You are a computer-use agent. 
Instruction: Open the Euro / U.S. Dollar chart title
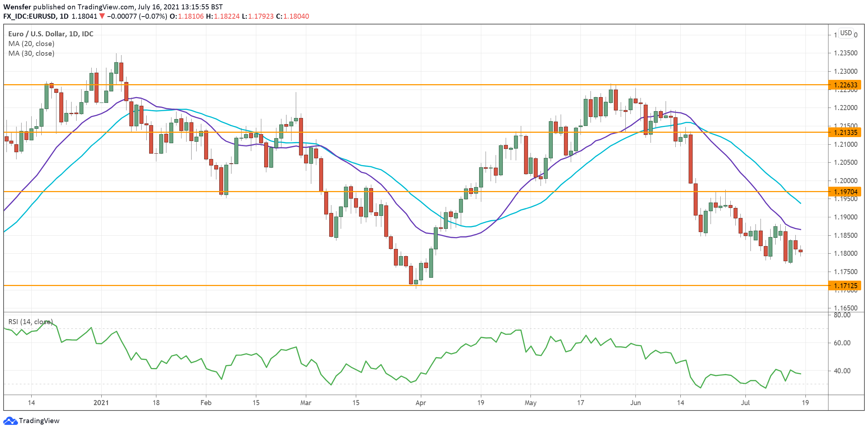pos(51,34)
